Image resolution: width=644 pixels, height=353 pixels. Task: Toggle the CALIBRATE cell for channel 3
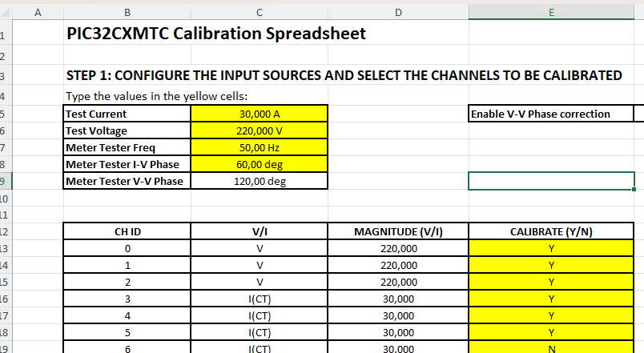point(551,299)
